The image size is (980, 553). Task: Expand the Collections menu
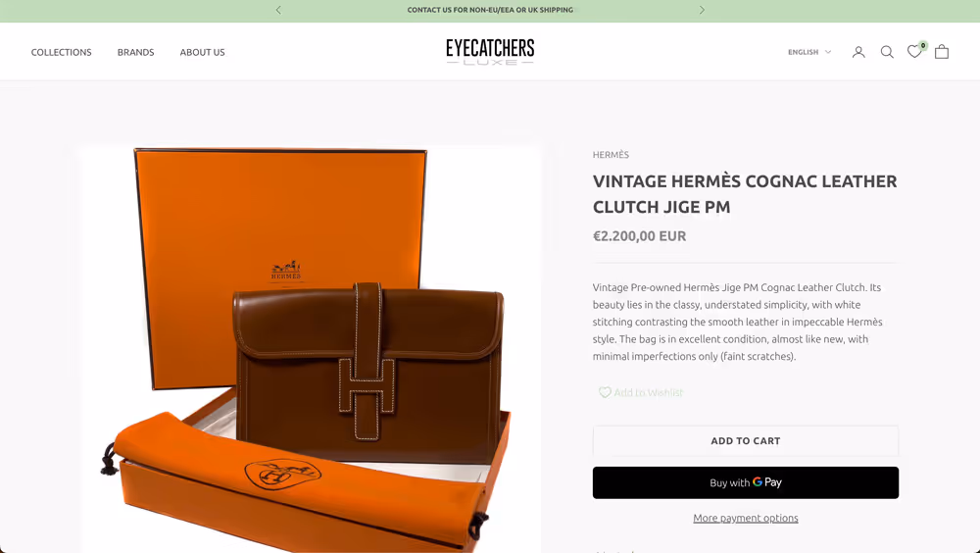click(61, 52)
